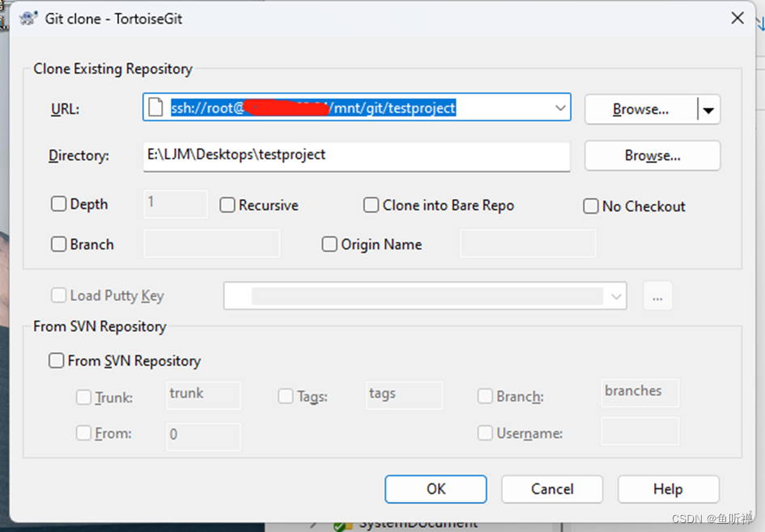Toggle the Load Putty Key checkbox
This screenshot has height=532, width=765.
coord(58,296)
